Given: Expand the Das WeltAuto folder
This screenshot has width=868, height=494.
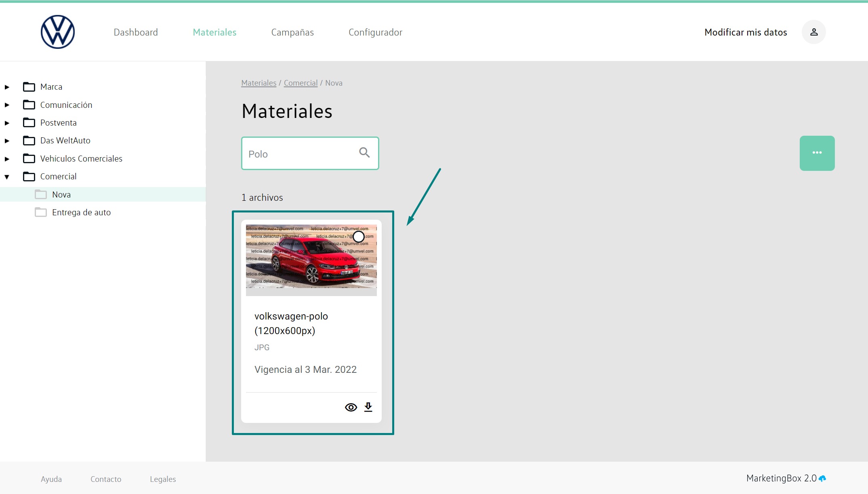Looking at the screenshot, I should (x=7, y=141).
